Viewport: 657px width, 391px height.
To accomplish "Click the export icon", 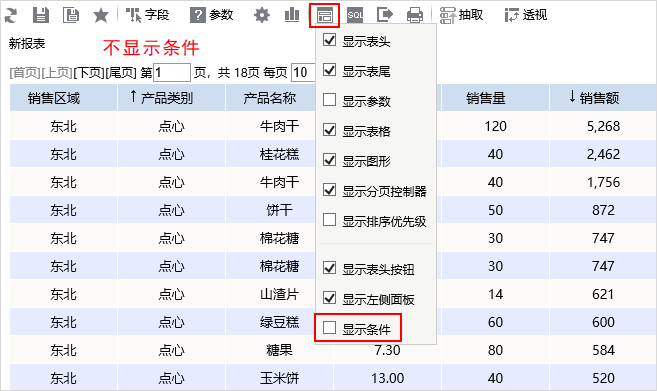I will click(385, 15).
